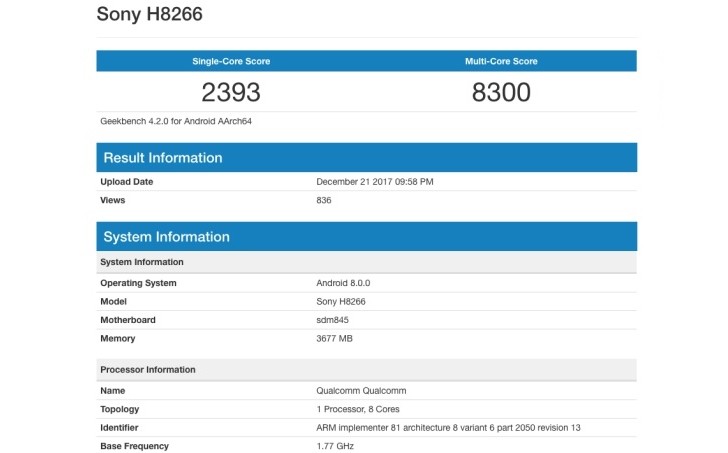Select the 1.77 GHz base frequency value
Image resolution: width=728 pixels, height=453 pixels.
point(334,446)
